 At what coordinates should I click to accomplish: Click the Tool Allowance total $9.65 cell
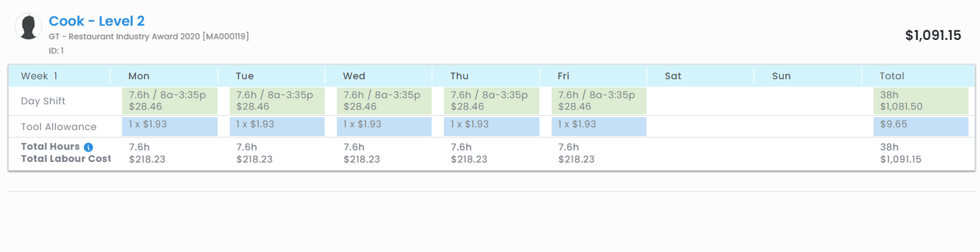pyautogui.click(x=922, y=127)
